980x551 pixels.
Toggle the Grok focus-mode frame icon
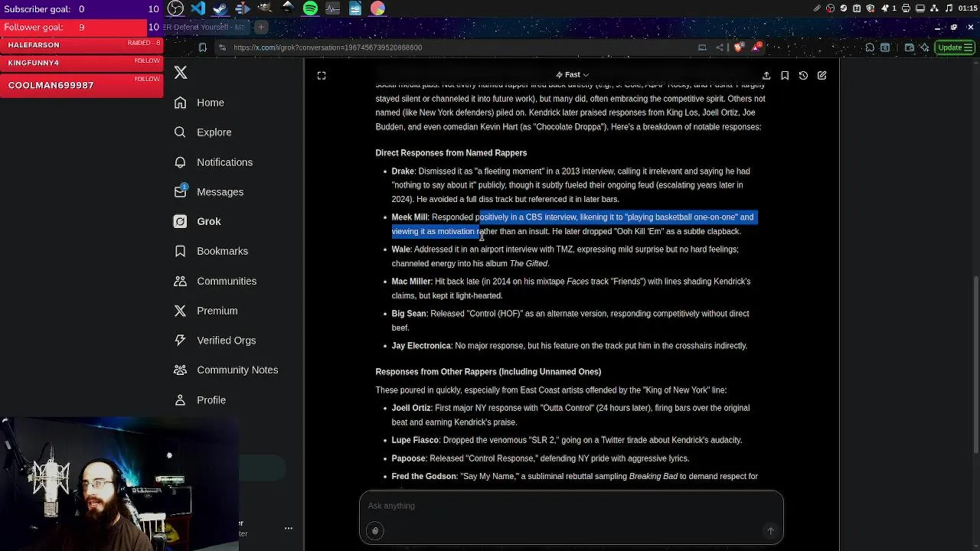(x=322, y=76)
